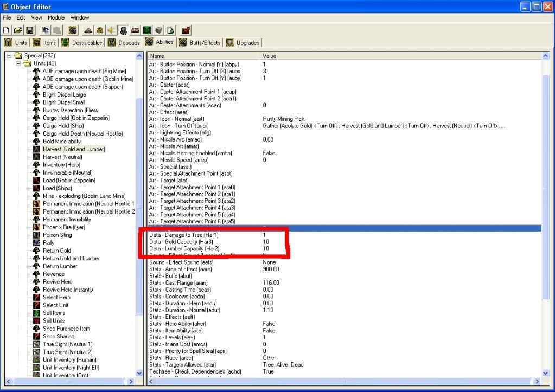Open the Module menu
Viewport: 555px width, 392px height.
pyautogui.click(x=56, y=17)
